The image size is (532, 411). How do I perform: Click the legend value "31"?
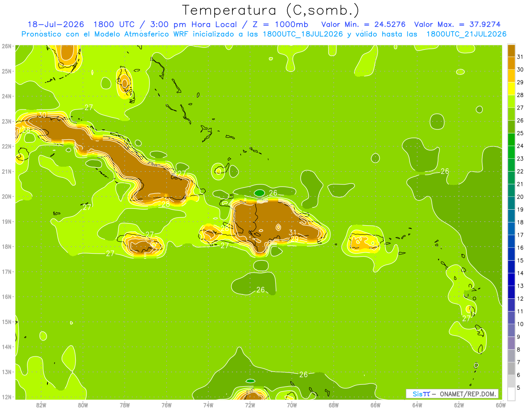pyautogui.click(x=520, y=57)
